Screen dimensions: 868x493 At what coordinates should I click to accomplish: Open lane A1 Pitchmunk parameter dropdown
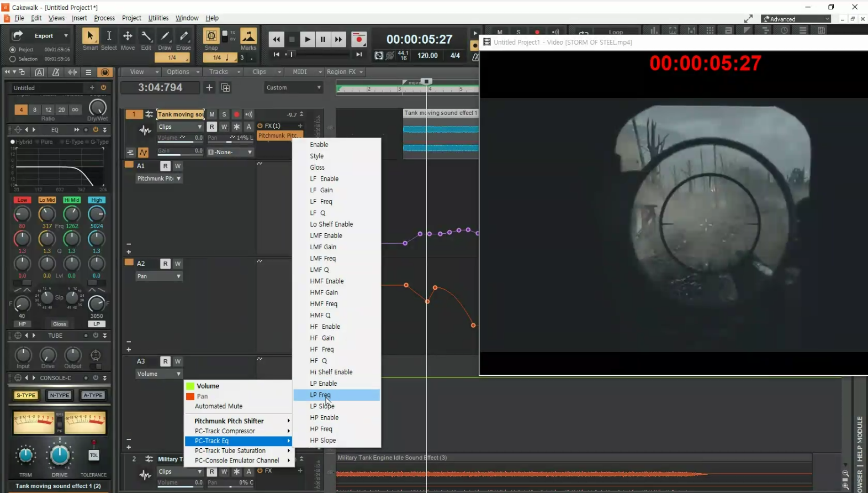point(159,179)
